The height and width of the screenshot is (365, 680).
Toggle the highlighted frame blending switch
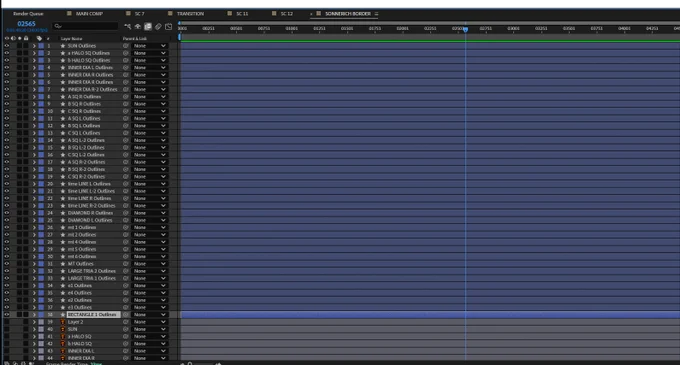[x=148, y=26]
